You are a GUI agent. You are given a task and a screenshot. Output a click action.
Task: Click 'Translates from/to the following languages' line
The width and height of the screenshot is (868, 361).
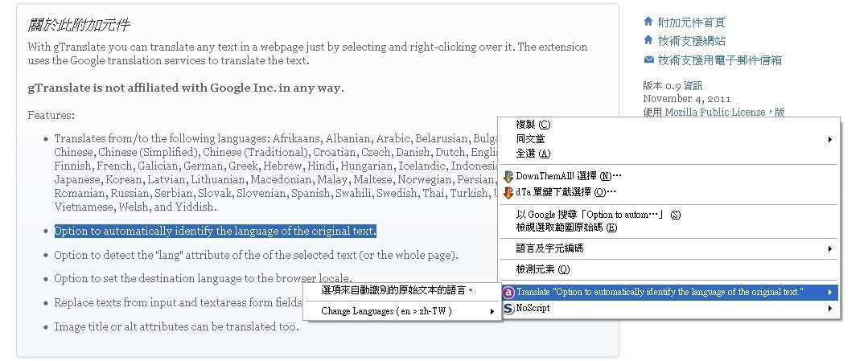275,139
